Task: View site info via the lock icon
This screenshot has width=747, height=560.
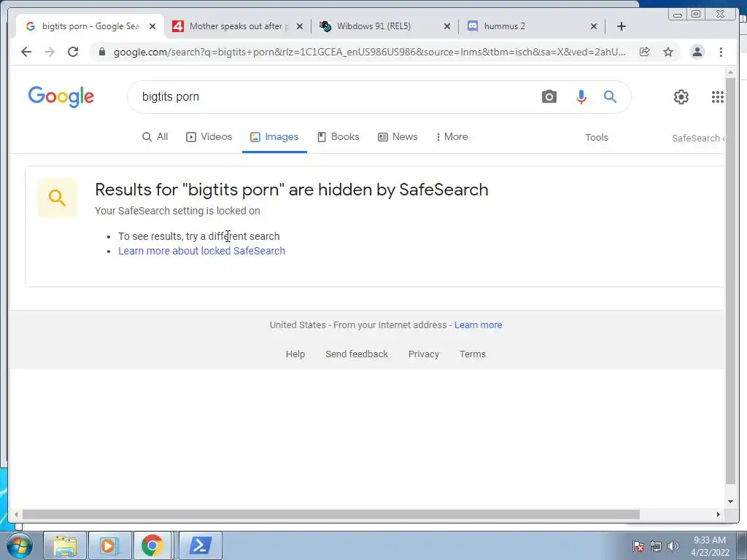Action: click(x=101, y=52)
